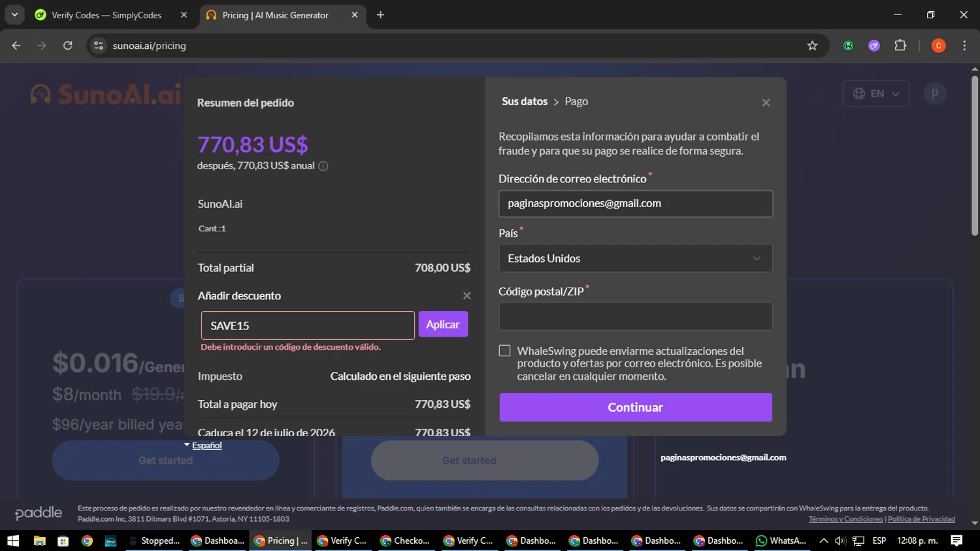Go back to the previous page
Screen dimensions: 980x551
tap(16, 46)
